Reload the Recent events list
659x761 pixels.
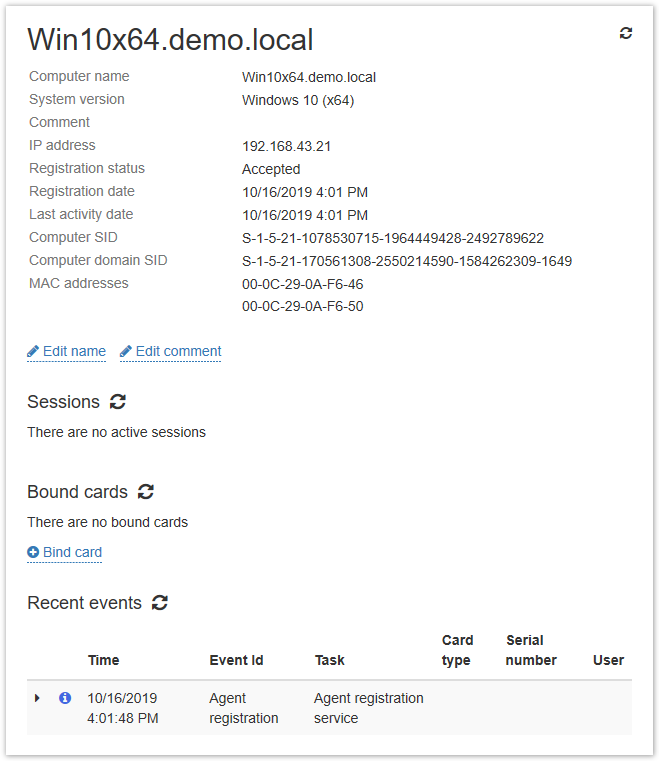[160, 603]
